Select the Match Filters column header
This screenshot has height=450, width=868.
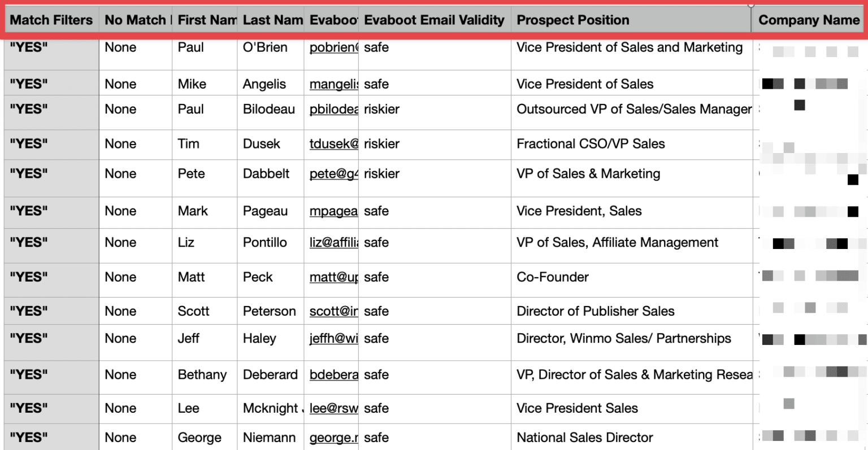[51, 20]
